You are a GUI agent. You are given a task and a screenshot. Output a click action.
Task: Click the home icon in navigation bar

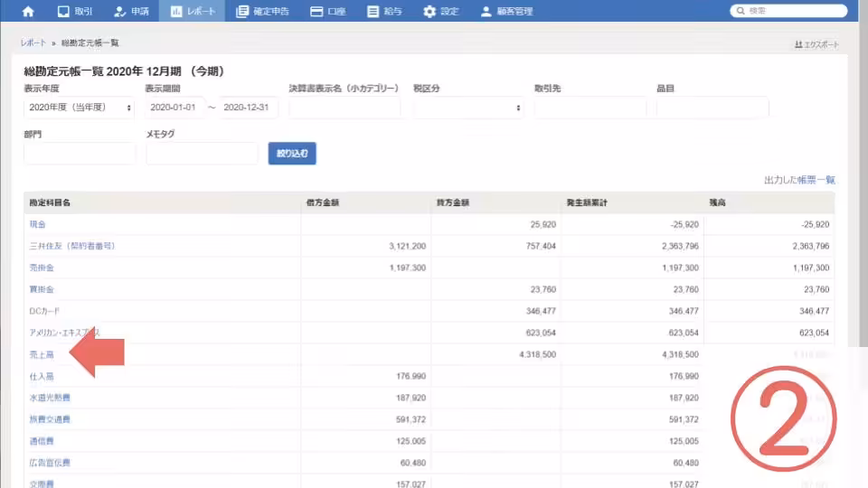click(28, 12)
